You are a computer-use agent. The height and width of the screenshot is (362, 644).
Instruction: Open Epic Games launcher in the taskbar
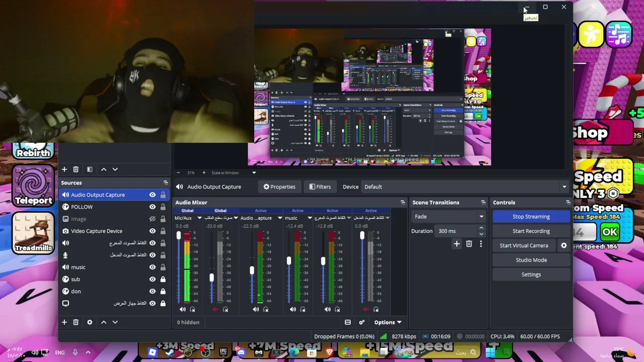pos(223,352)
